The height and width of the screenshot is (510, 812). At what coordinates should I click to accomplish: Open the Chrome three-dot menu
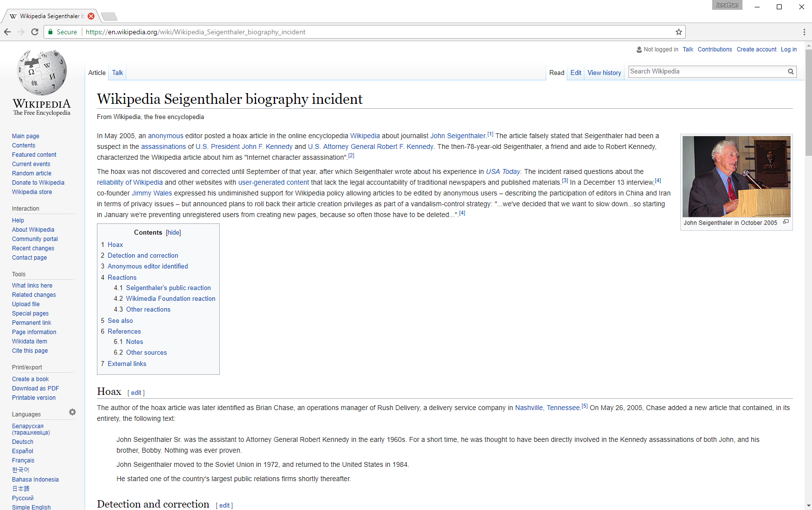(804, 32)
